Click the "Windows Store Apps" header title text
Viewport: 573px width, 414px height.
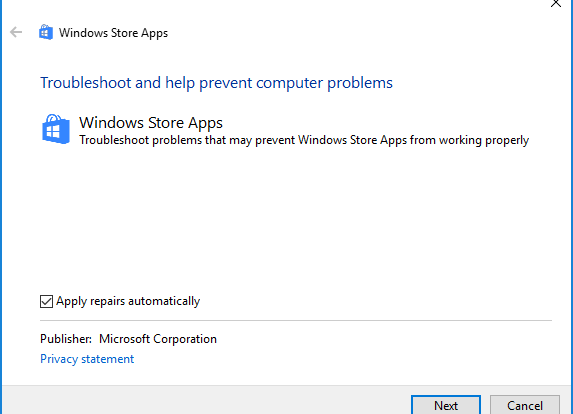[113, 33]
